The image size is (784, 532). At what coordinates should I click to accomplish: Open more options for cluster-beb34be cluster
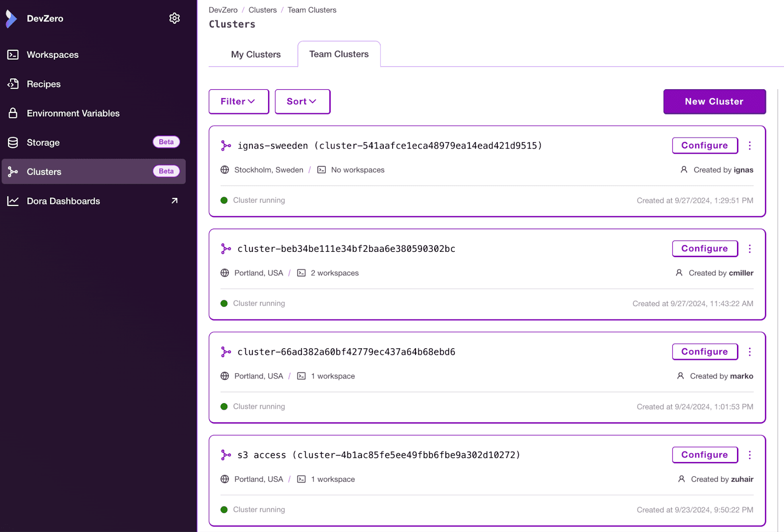[749, 249]
